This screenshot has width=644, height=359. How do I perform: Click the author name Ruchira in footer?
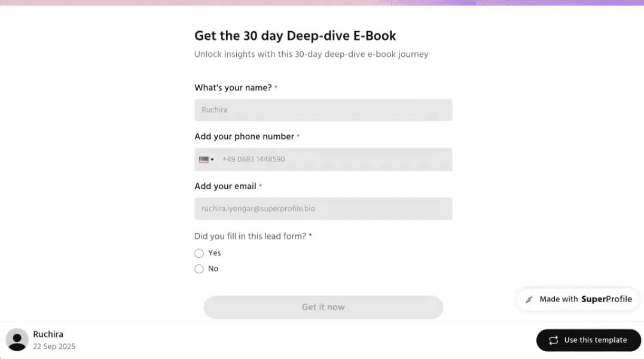point(48,334)
